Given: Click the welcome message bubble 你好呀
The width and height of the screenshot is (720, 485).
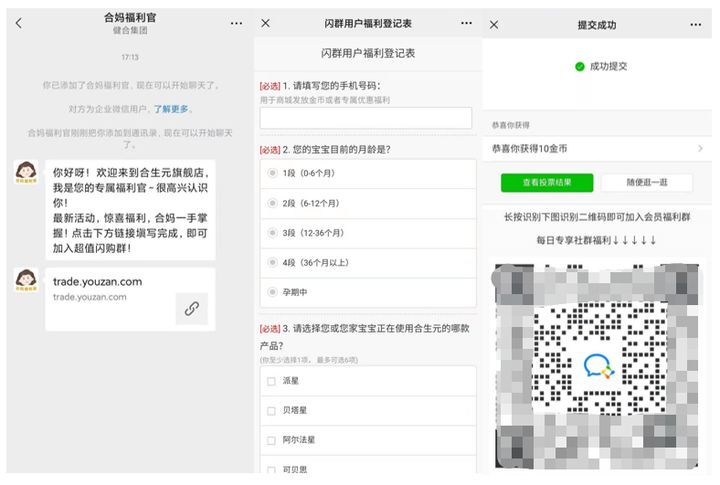Looking at the screenshot, I should (130, 210).
